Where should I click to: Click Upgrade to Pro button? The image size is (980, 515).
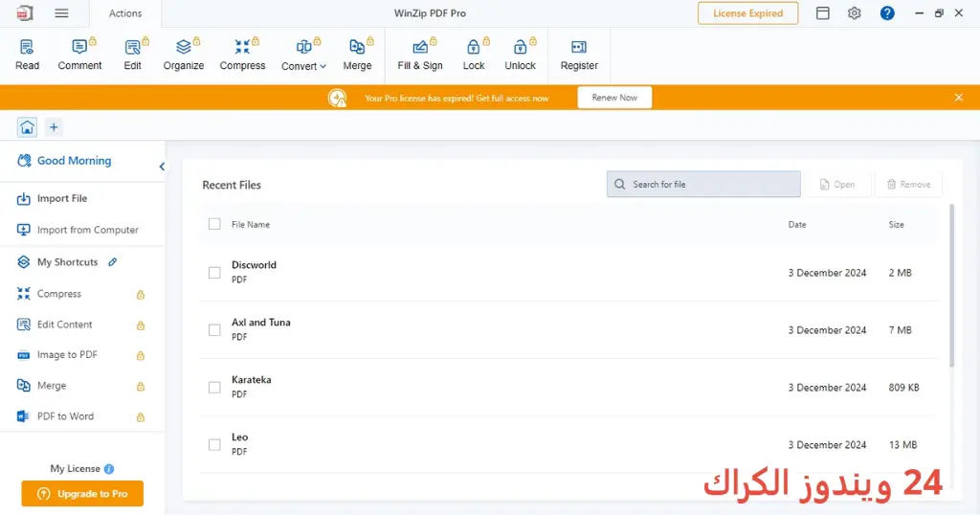click(x=82, y=494)
